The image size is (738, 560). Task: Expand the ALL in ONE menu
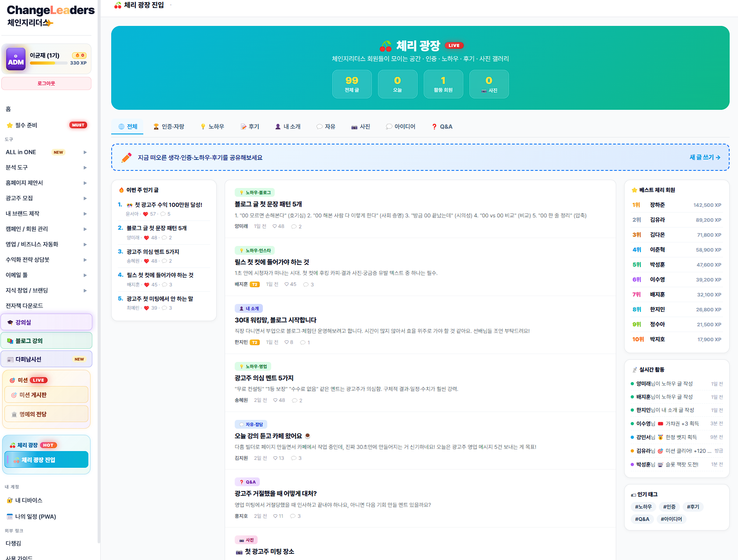coord(46,152)
